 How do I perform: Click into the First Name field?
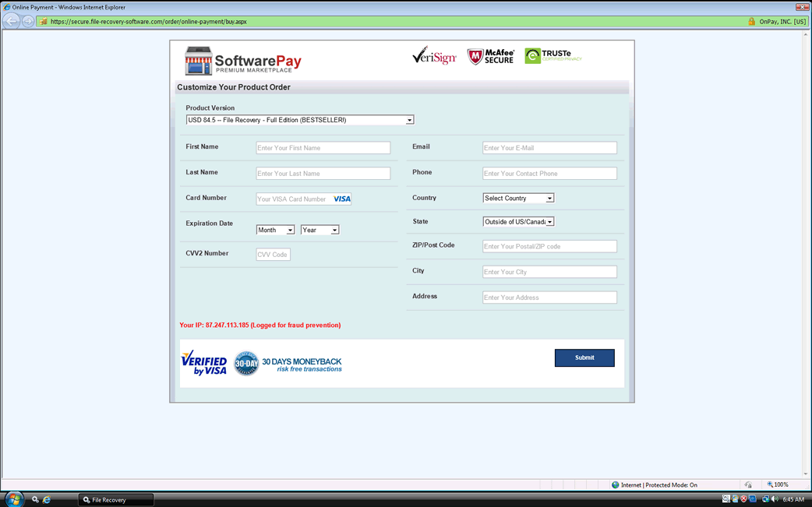click(x=323, y=148)
